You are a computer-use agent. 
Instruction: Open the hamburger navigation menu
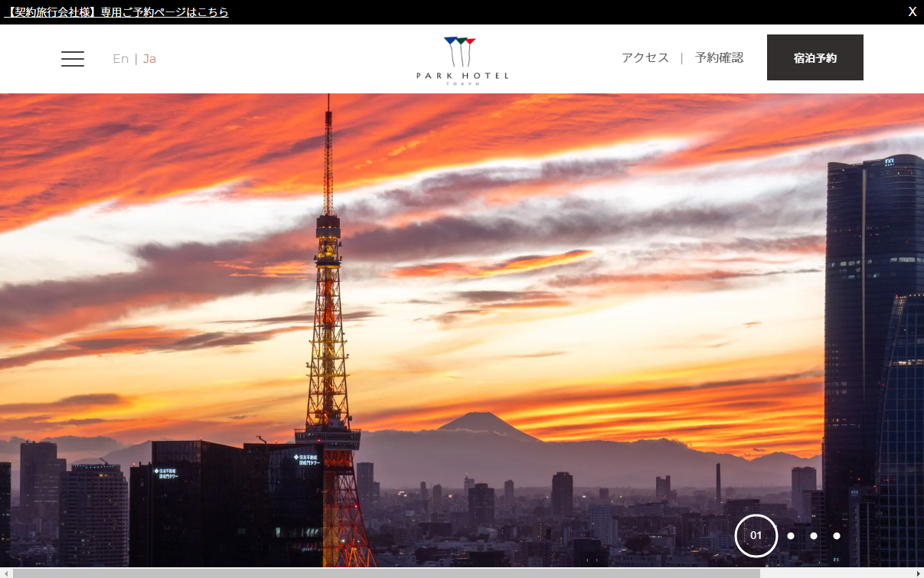72,59
